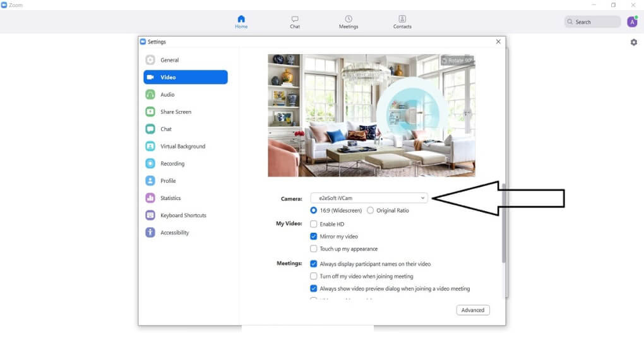Select Original Ratio radio button

click(x=370, y=211)
